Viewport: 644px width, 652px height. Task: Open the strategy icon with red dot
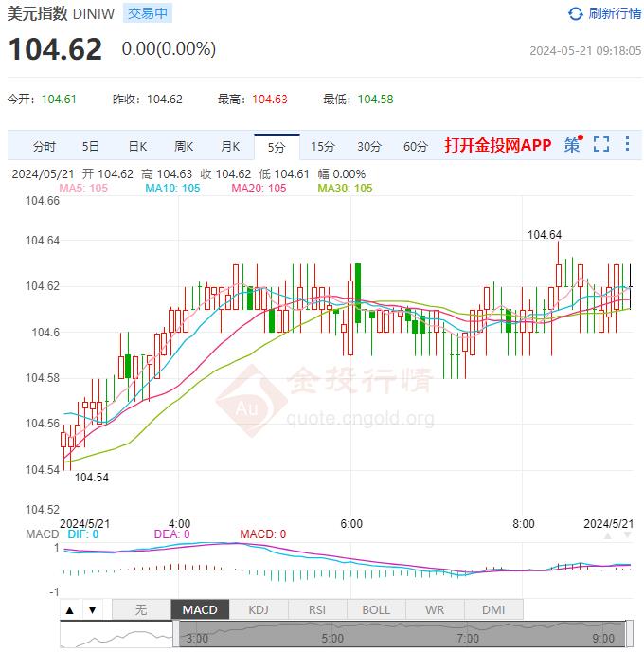[572, 145]
